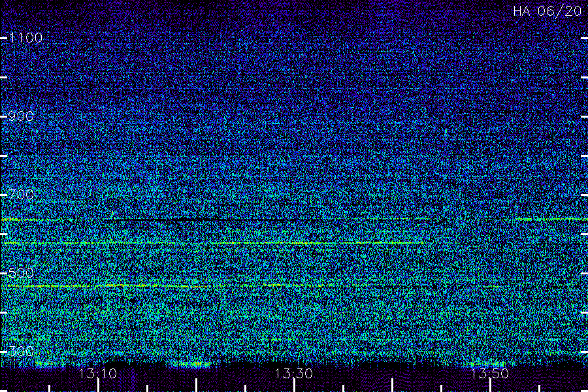Click the 300 frequency axis label

21,351
